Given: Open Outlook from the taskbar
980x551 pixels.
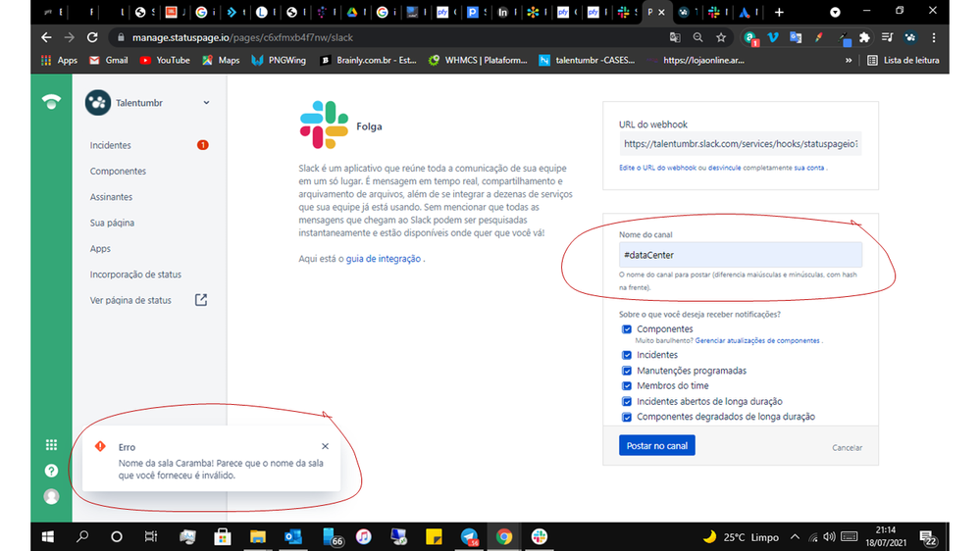Looking at the screenshot, I should pyautogui.click(x=292, y=536).
